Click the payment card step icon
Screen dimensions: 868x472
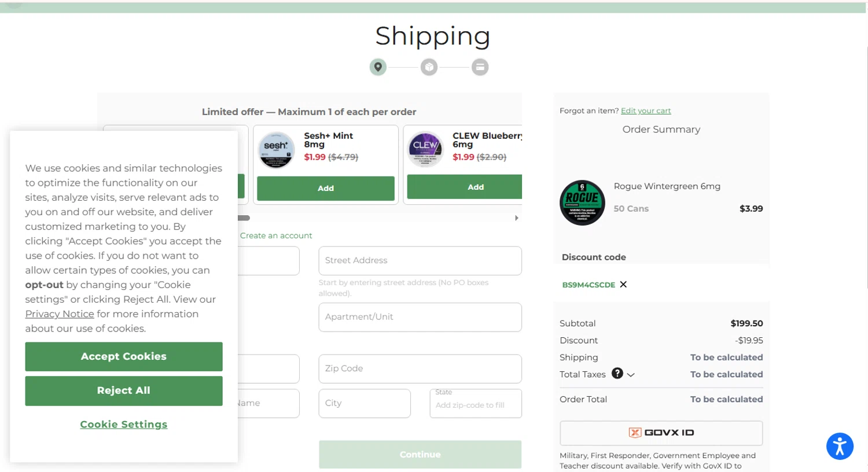[x=480, y=67]
